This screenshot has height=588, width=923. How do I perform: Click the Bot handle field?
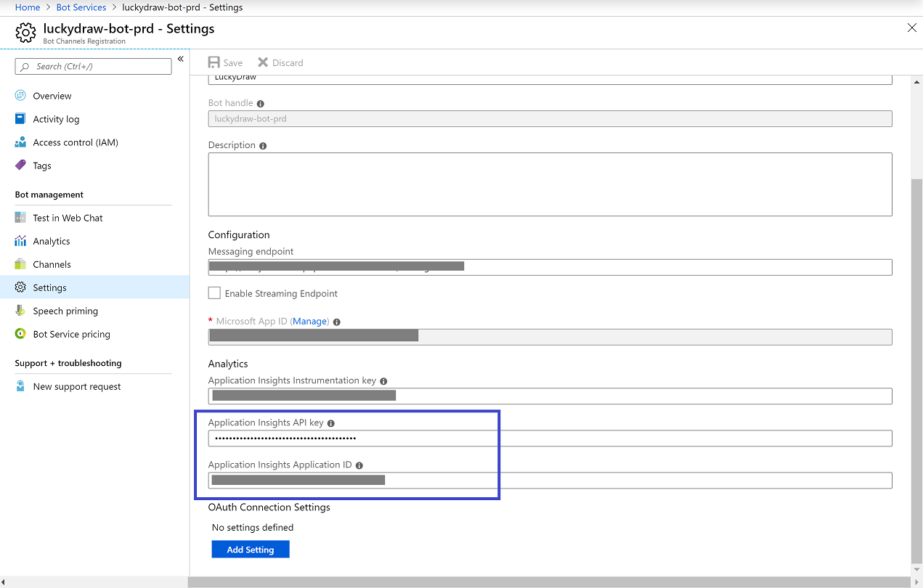pyautogui.click(x=550, y=119)
